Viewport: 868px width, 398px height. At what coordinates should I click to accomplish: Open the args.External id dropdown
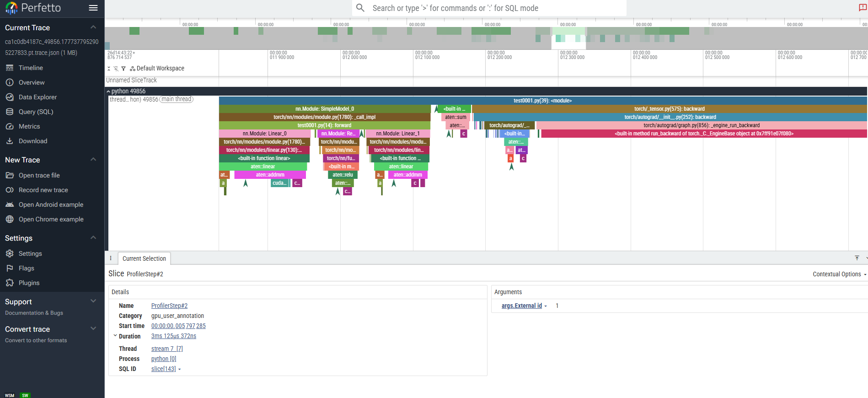pos(524,306)
